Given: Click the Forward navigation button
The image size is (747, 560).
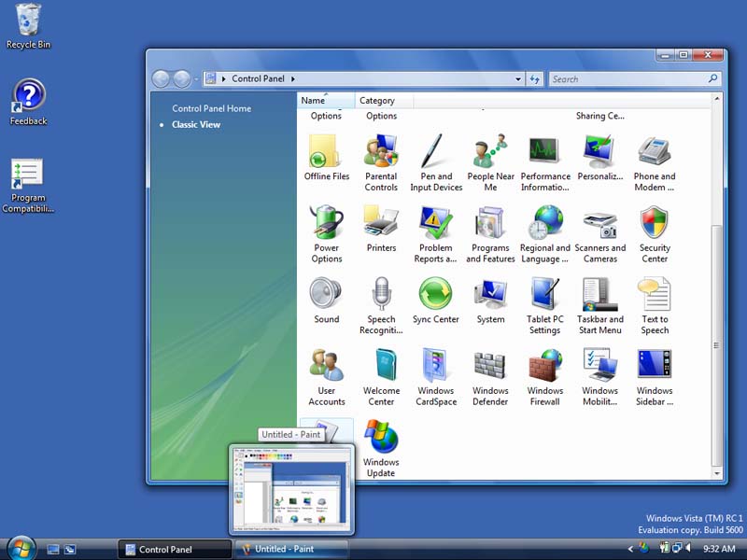Looking at the screenshot, I should [182, 79].
